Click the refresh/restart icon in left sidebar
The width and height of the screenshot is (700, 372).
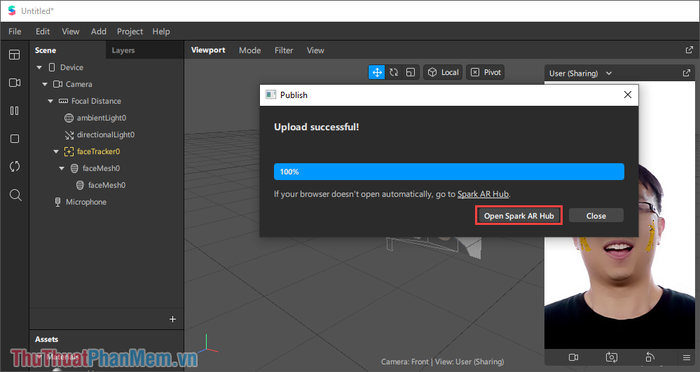tap(15, 167)
